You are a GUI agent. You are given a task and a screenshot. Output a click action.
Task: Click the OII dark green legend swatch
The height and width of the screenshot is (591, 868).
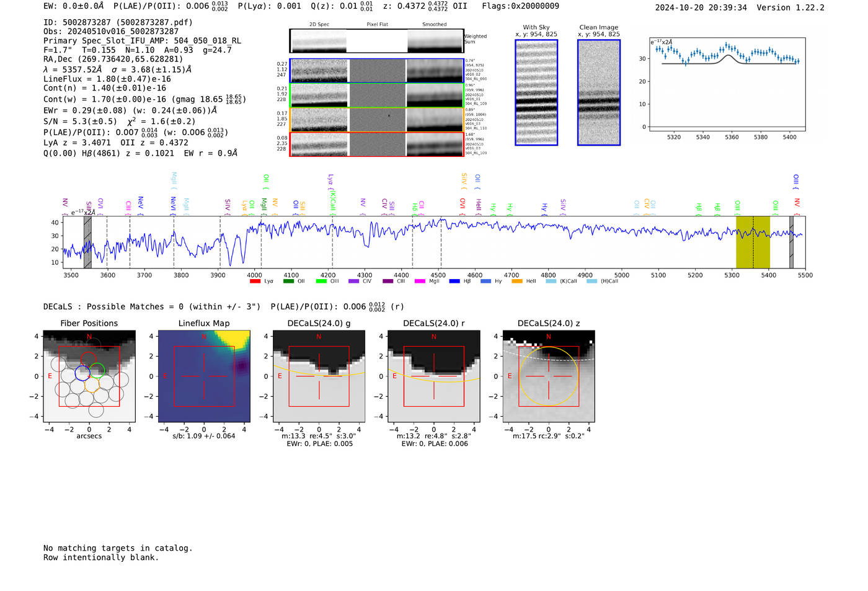288,281
